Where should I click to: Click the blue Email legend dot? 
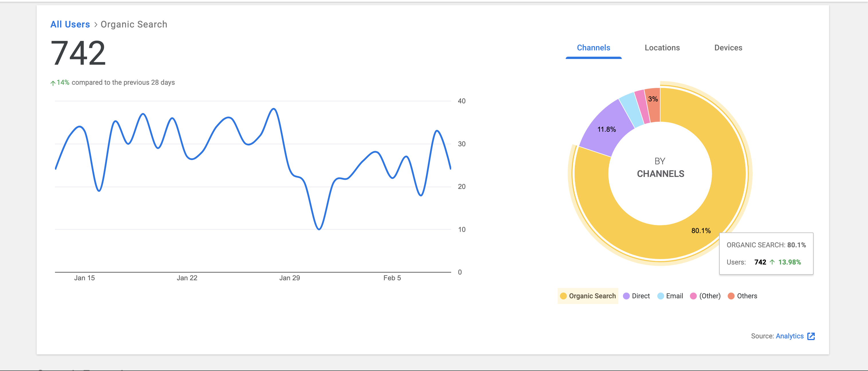pos(660,296)
